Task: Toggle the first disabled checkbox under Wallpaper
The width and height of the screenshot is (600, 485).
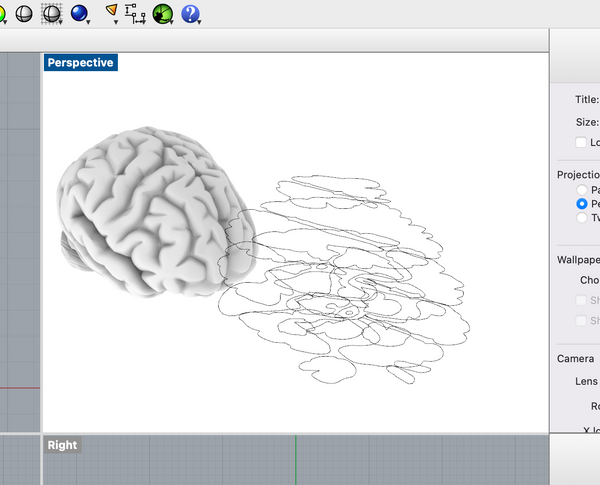Action: 581,300
